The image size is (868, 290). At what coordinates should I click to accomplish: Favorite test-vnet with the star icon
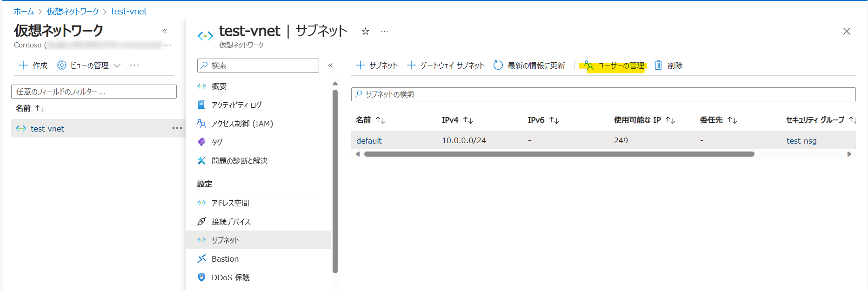point(366,31)
